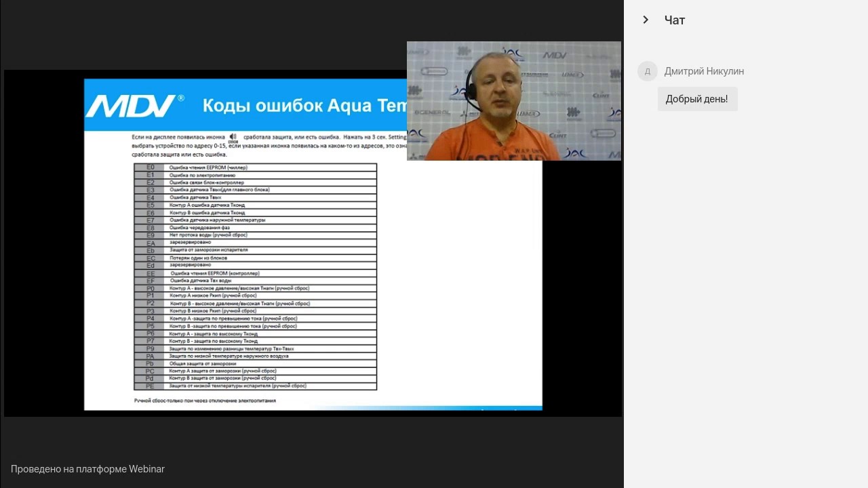The image size is (868, 488).
Task: Click row 'Ошибка чтения EEPROM (чиллер)'
Action: coord(255,167)
